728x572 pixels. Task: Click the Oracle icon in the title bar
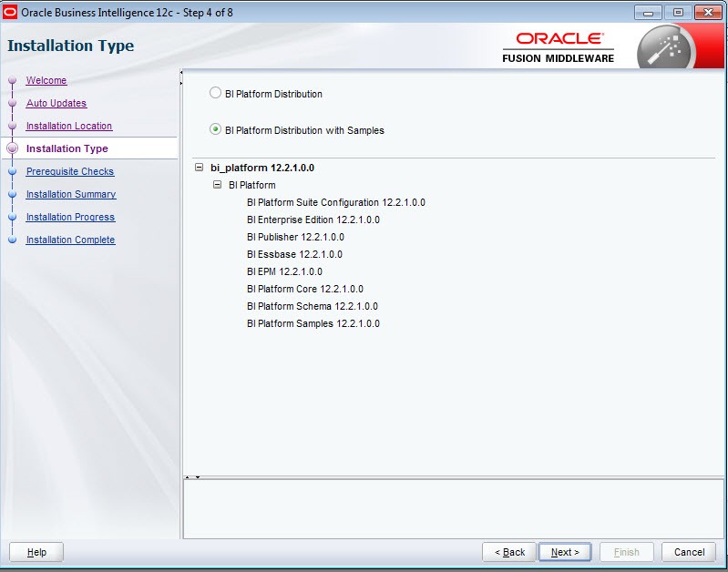pos(10,12)
